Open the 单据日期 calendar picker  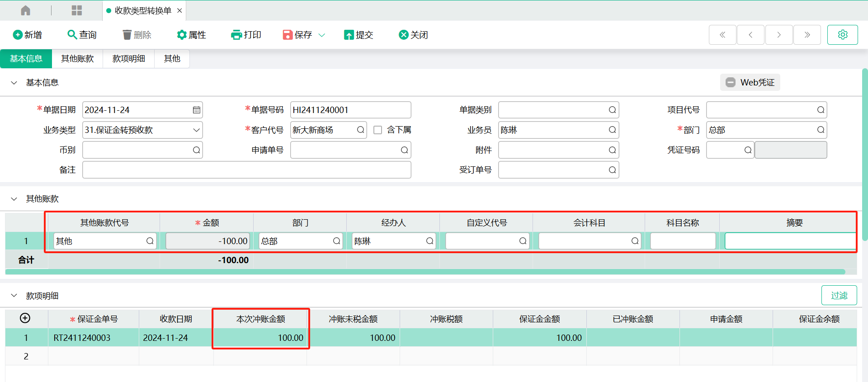pyautogui.click(x=197, y=110)
